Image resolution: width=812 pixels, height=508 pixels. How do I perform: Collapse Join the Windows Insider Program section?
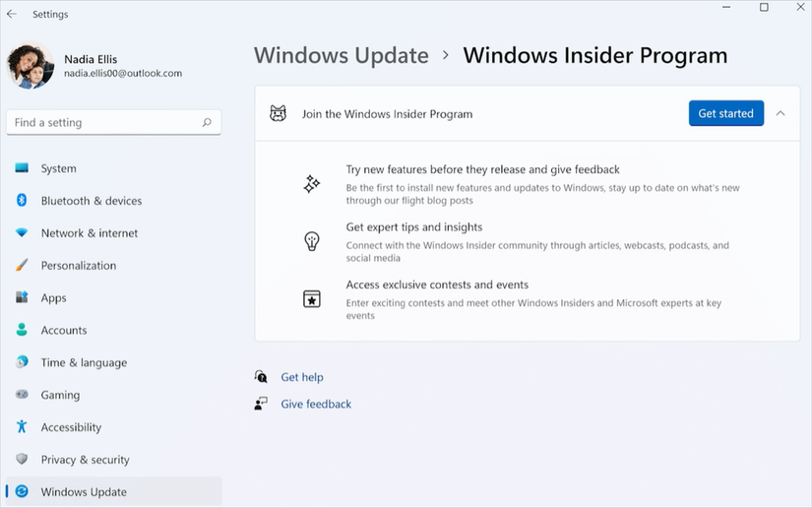(781, 113)
